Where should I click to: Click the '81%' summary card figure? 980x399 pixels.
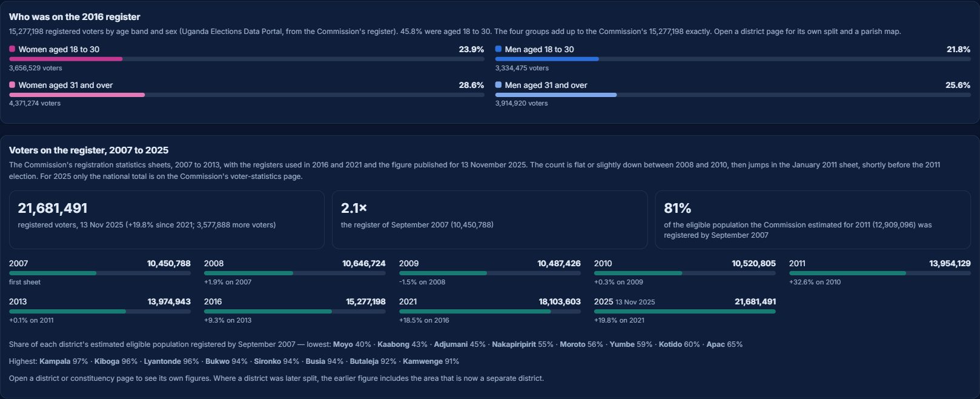tap(678, 208)
